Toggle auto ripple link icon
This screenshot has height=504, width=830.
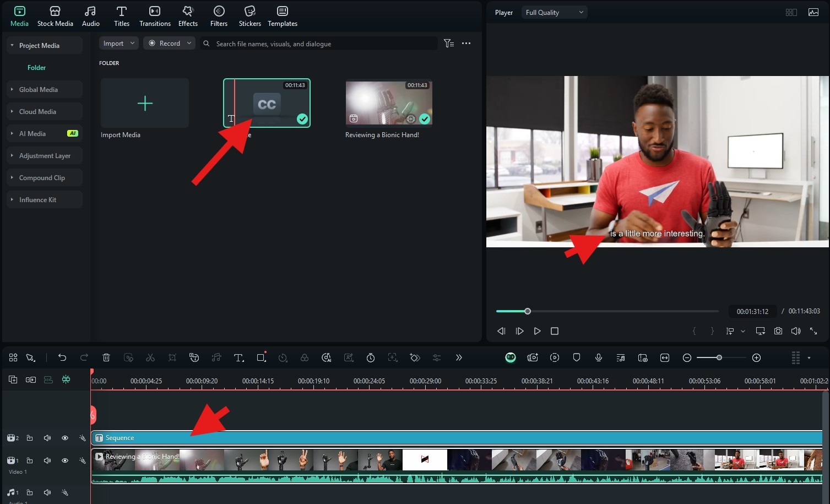click(31, 380)
